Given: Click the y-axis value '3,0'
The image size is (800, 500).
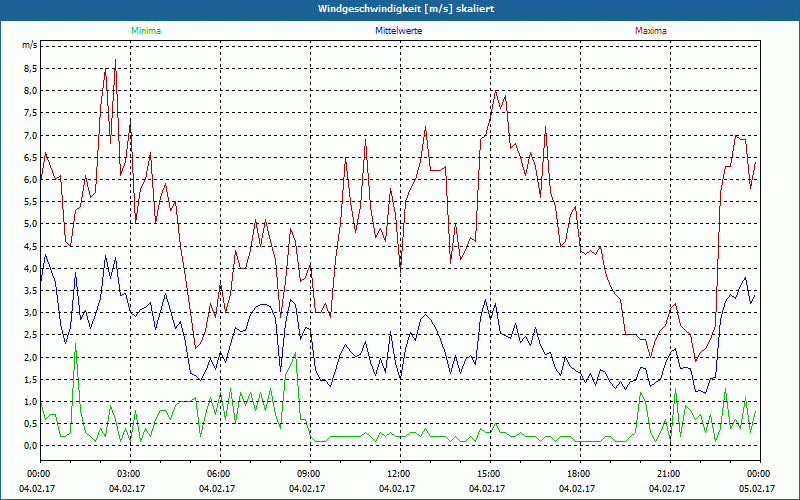Looking at the screenshot, I should [31, 313].
